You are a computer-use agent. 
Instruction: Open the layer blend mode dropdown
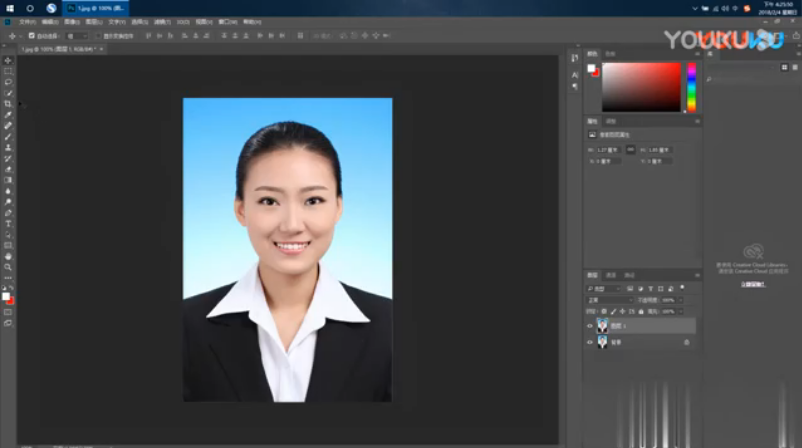[x=608, y=299]
